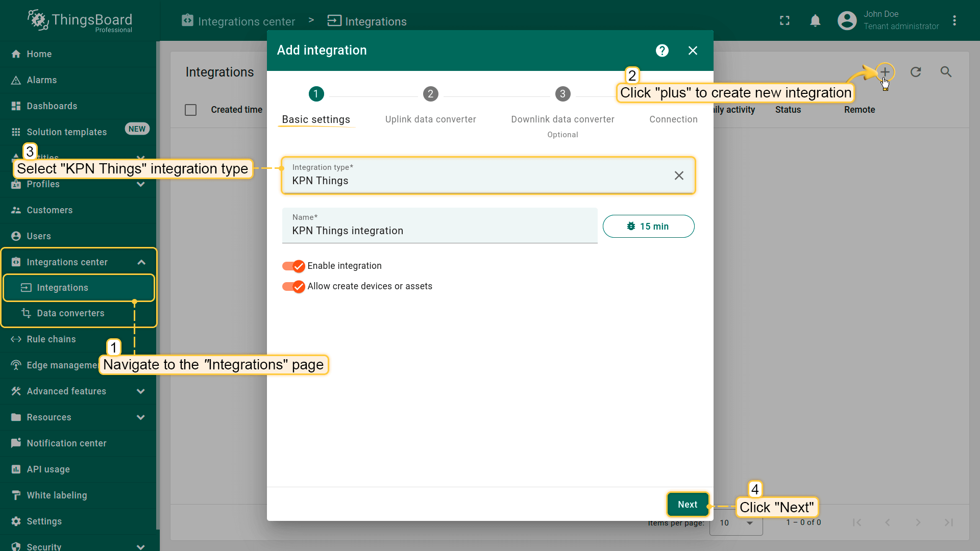
Task: Check the select-all checkbox in table header
Action: (x=190, y=110)
